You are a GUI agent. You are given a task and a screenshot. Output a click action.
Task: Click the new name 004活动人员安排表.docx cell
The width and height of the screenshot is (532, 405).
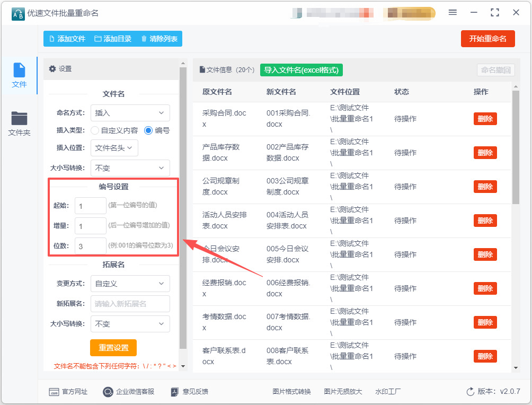[287, 221]
